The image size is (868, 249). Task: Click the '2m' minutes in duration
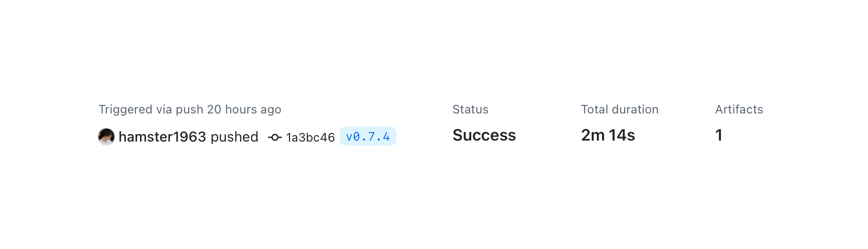(x=593, y=135)
